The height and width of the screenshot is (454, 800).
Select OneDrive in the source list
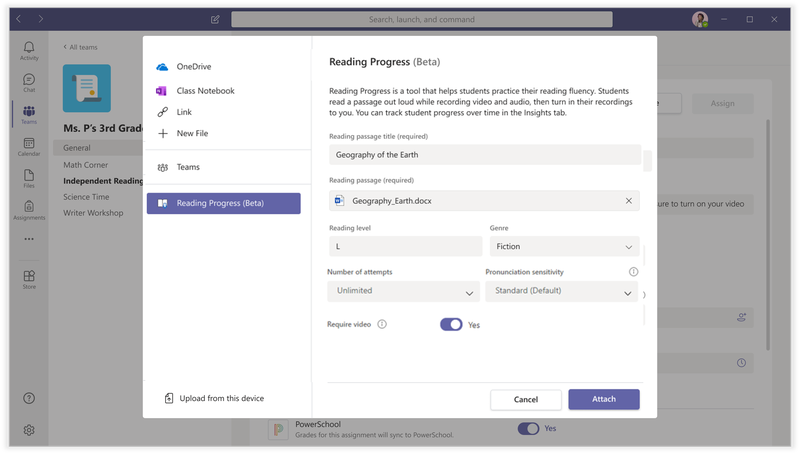coord(193,67)
